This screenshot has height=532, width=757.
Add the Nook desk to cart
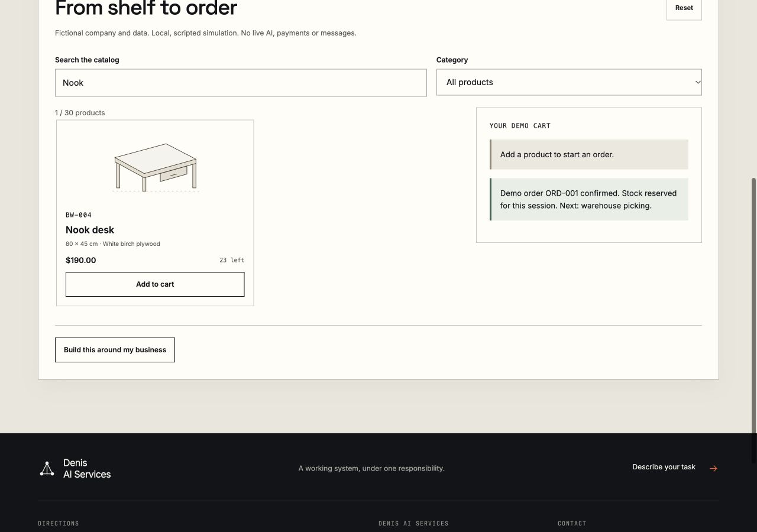(x=155, y=284)
